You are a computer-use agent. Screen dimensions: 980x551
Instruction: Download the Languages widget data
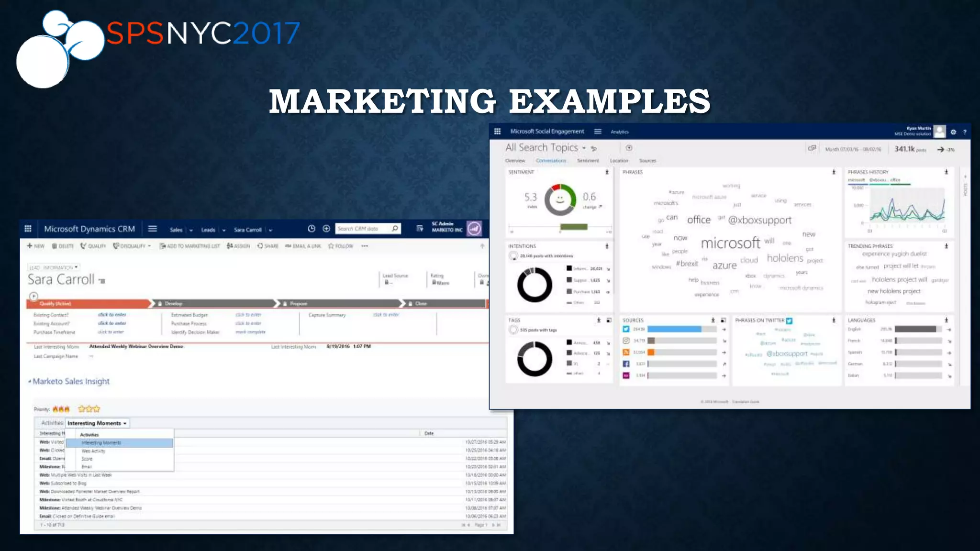pos(946,320)
